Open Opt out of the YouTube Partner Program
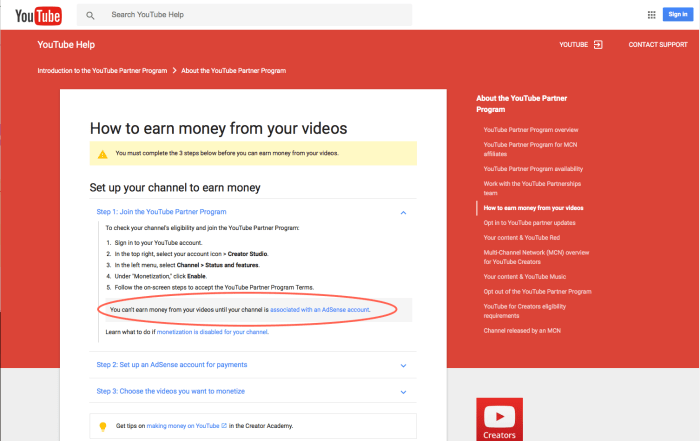 [538, 291]
